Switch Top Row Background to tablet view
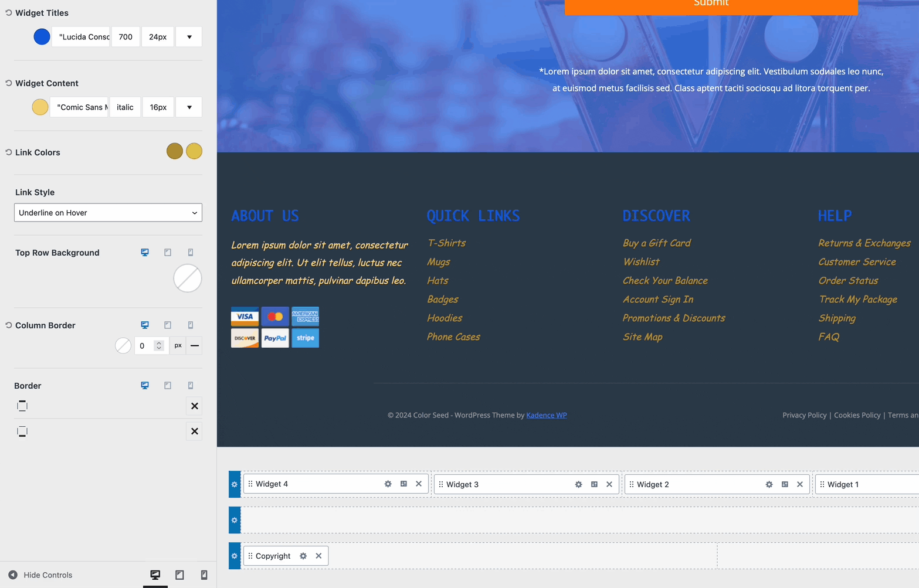The width and height of the screenshot is (919, 588). (168, 252)
